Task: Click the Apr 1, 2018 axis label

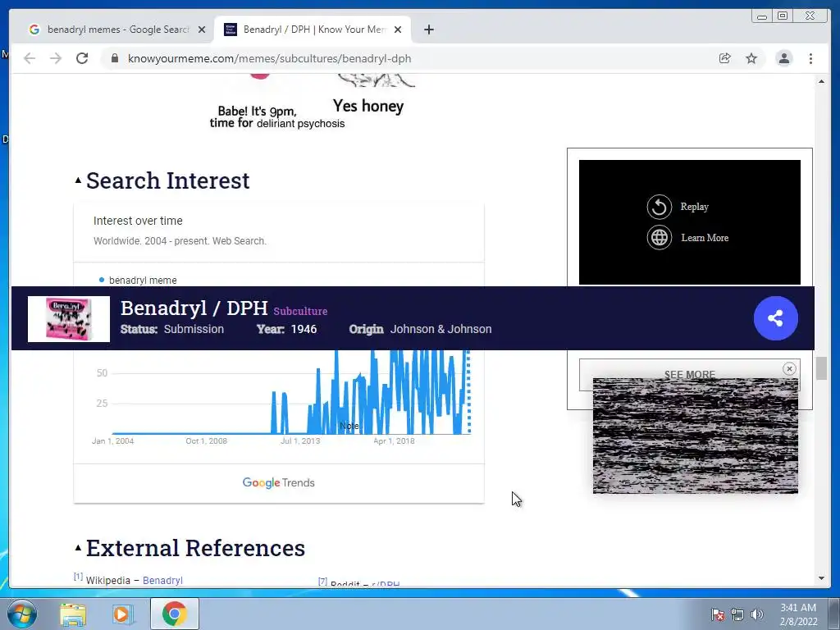Action: tap(394, 441)
